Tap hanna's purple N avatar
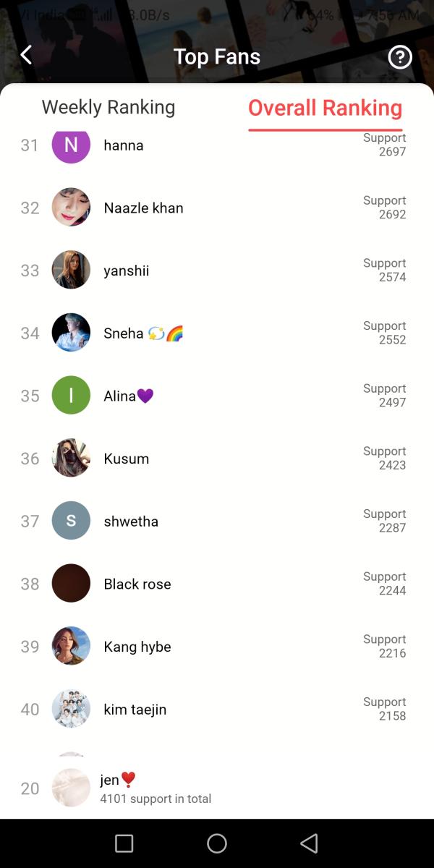The width and height of the screenshot is (434, 868). [71, 146]
